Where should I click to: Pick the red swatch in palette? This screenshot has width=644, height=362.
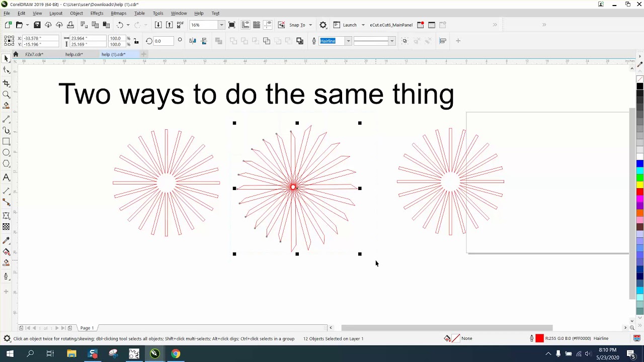point(640,192)
